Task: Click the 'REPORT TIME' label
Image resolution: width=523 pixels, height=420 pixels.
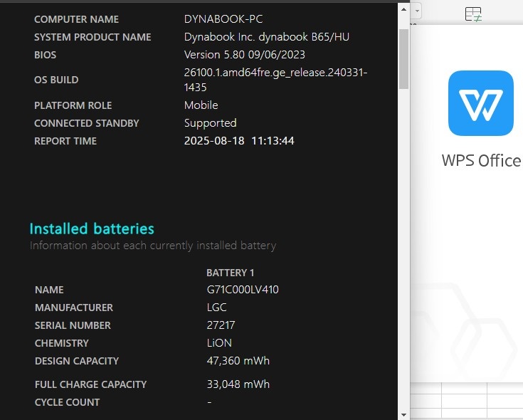Action: (65, 141)
